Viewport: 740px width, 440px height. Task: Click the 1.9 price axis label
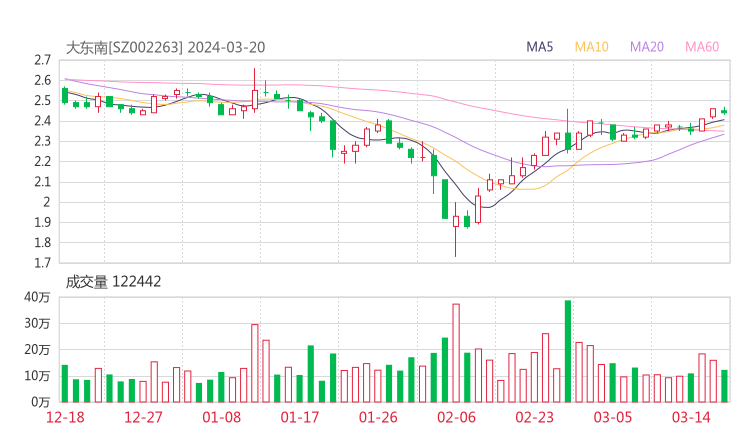click(42, 222)
